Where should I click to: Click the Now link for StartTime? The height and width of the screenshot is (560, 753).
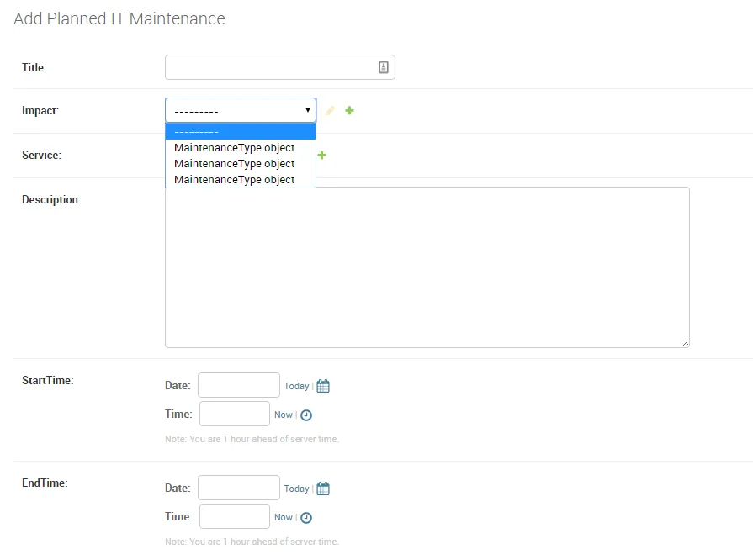tap(284, 415)
